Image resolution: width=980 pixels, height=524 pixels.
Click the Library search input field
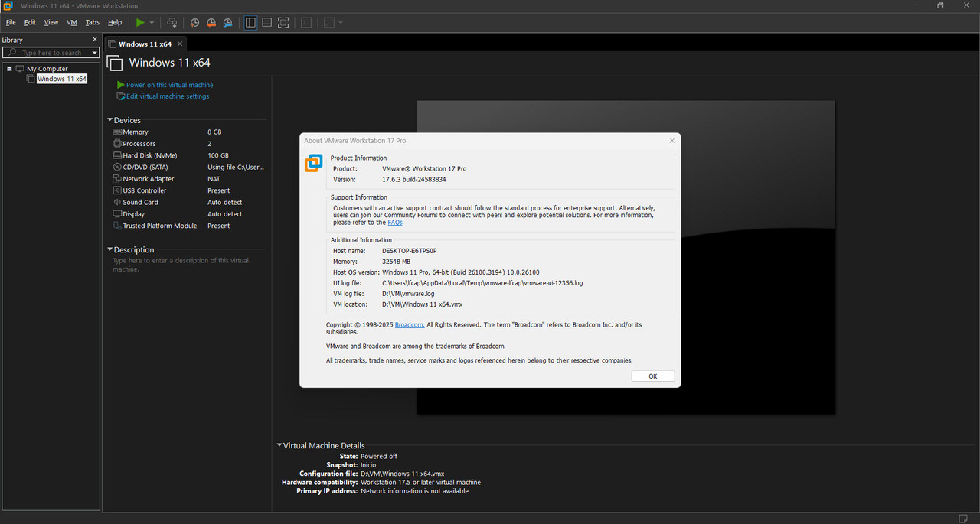51,53
